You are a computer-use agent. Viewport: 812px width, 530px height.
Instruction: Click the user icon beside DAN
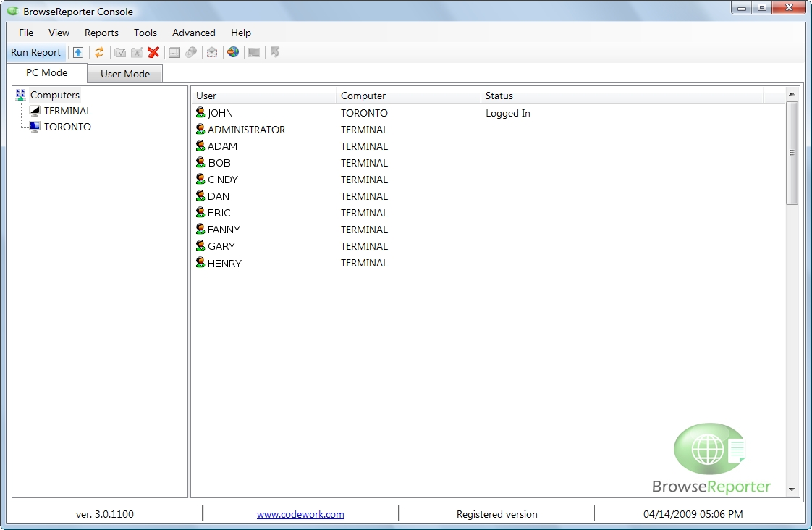200,195
